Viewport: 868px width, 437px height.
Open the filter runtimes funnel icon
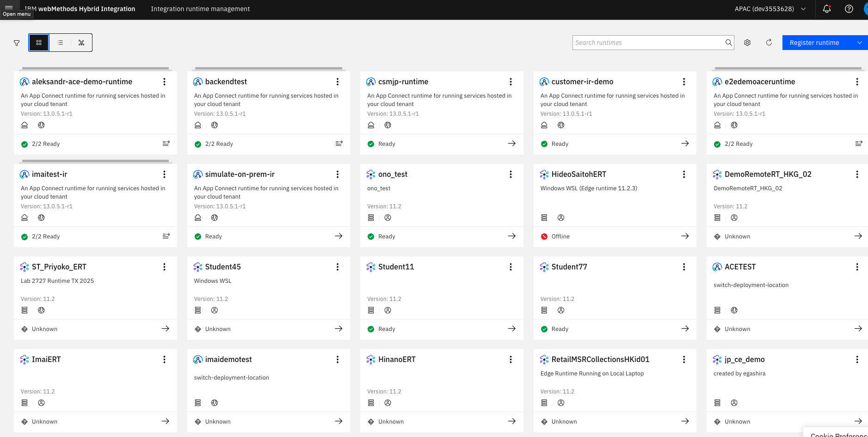[17, 43]
